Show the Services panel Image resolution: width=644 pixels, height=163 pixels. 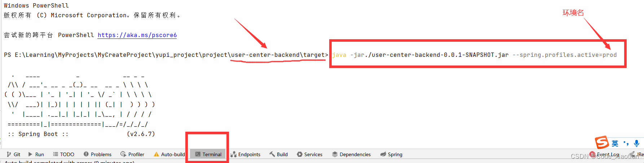[310, 154]
